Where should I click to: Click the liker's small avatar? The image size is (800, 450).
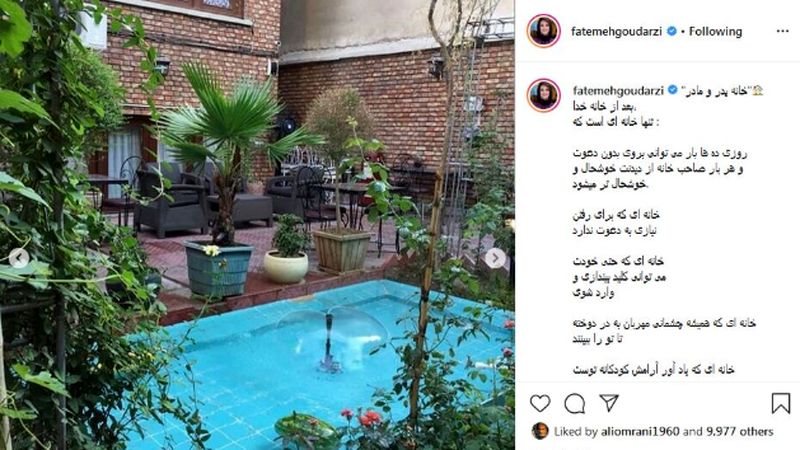[x=540, y=431]
